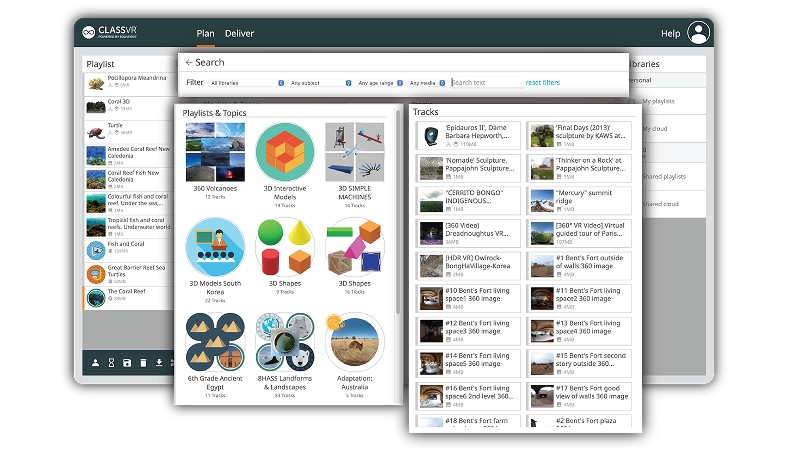Click the save icon in playlist toolbar
788x450 pixels.
(x=127, y=363)
